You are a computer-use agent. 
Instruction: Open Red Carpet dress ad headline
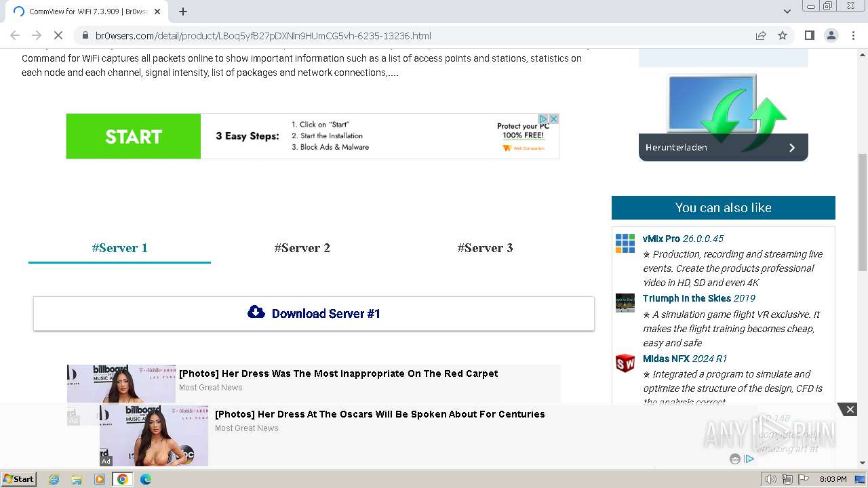click(x=338, y=373)
